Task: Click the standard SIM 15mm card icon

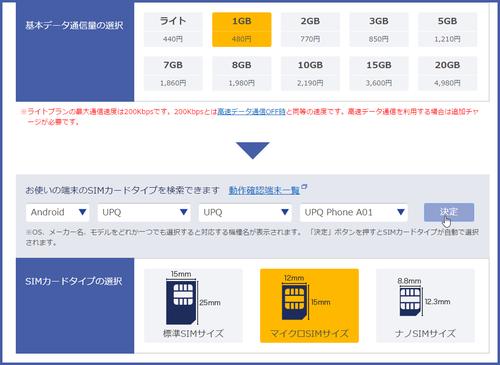Action: click(x=181, y=302)
